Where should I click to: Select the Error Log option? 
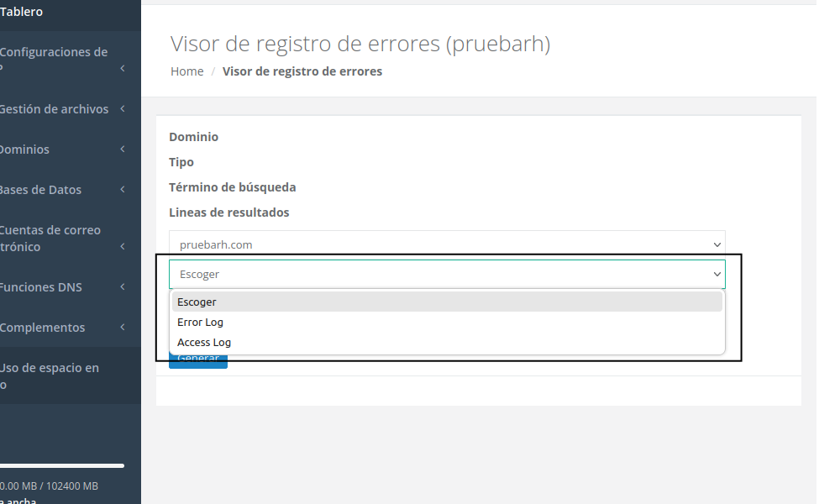coord(200,322)
